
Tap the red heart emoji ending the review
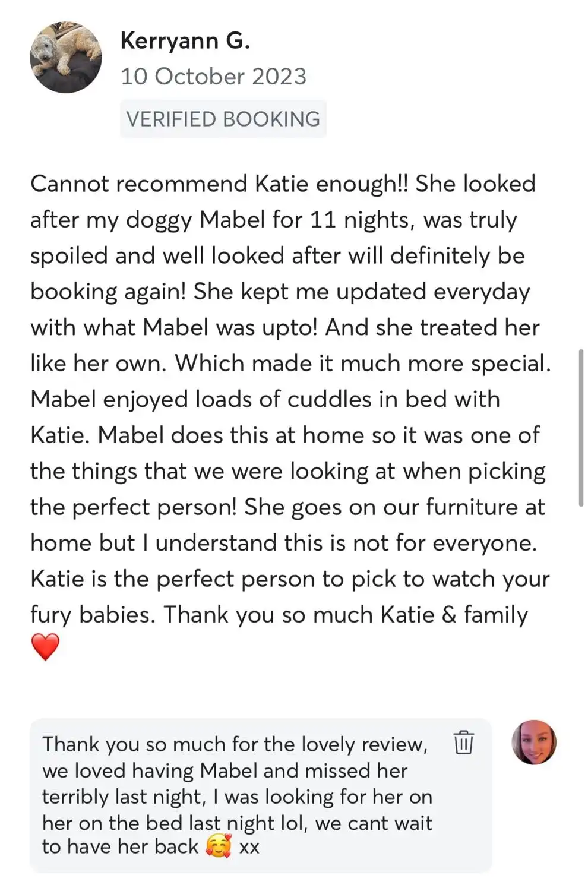(x=45, y=647)
